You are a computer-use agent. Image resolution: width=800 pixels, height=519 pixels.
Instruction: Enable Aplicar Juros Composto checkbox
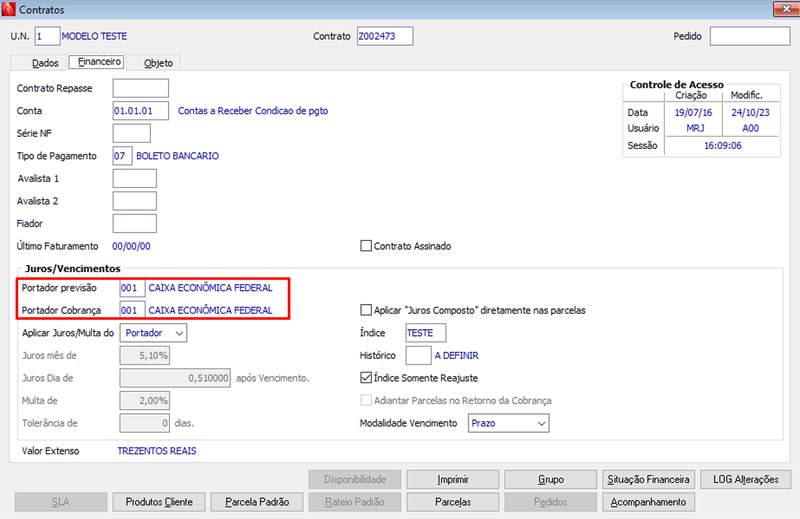pyautogui.click(x=366, y=310)
